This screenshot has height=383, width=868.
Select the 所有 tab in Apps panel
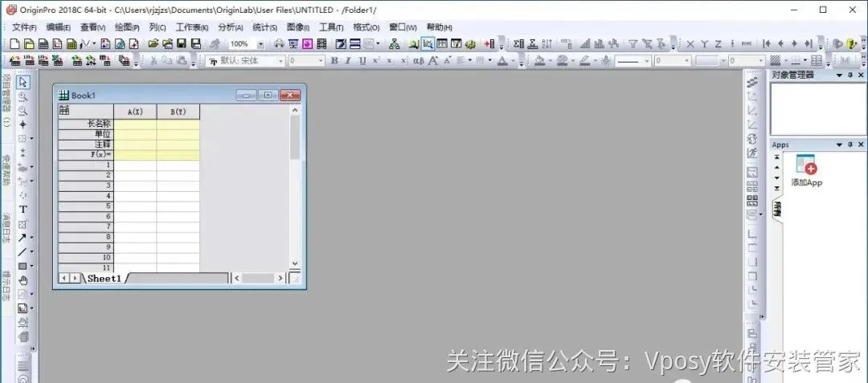click(x=778, y=208)
